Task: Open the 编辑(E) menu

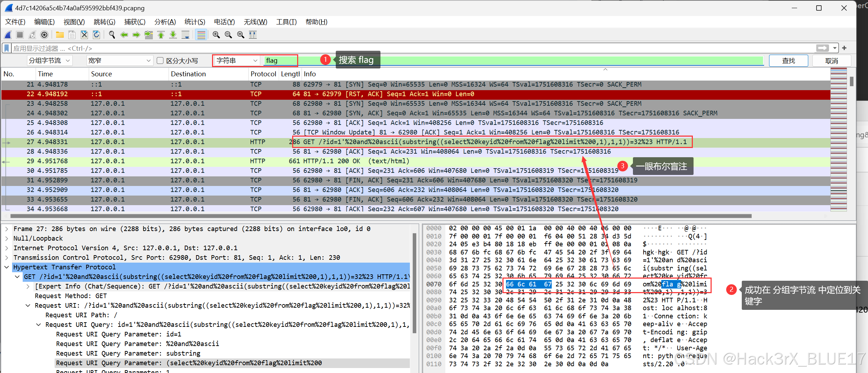Action: (44, 22)
